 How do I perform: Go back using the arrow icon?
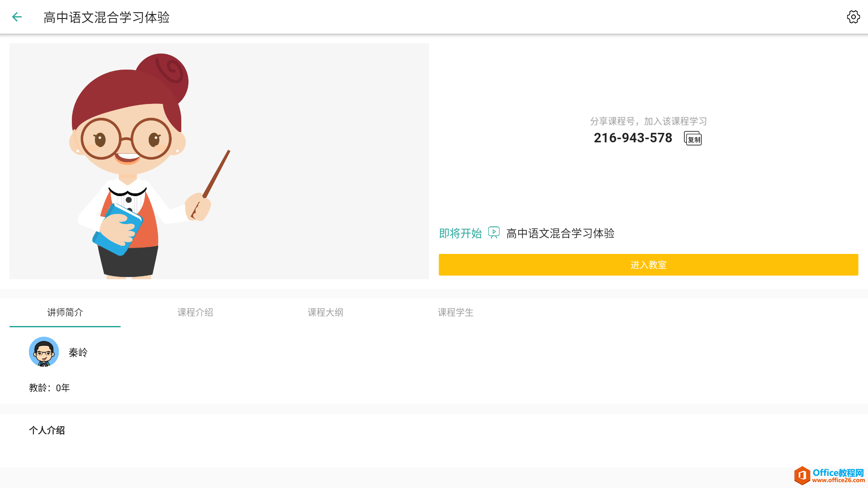pyautogui.click(x=17, y=17)
